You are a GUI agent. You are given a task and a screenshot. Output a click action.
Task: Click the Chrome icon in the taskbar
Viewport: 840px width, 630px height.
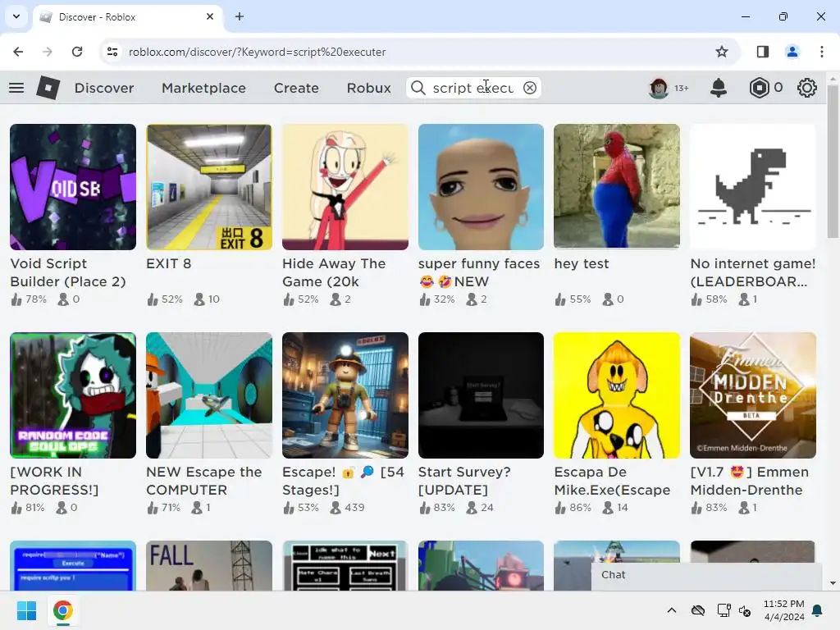[x=62, y=610]
